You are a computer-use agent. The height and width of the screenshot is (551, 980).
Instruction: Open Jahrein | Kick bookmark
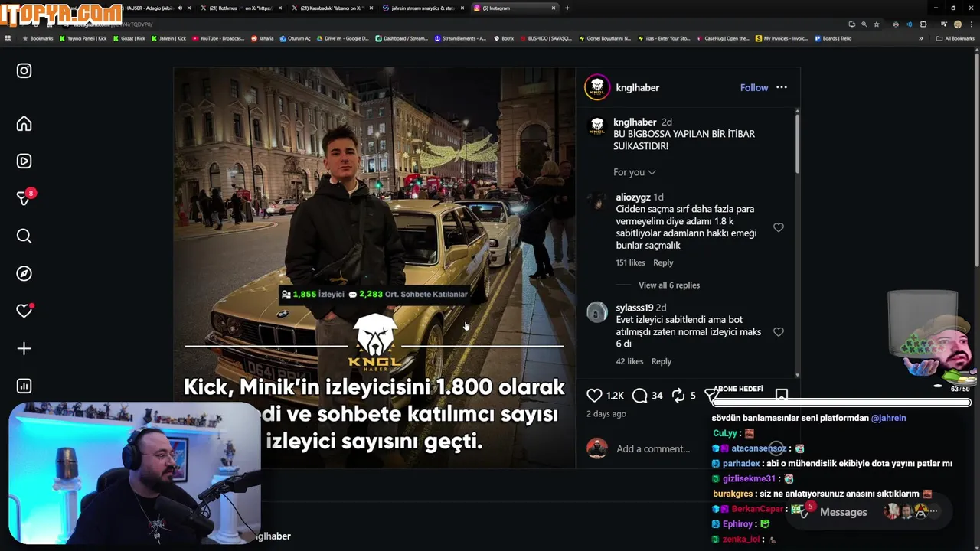point(168,38)
